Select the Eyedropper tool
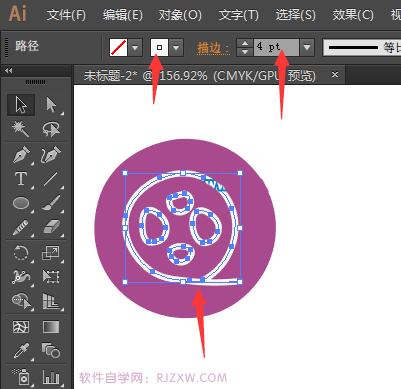 (x=21, y=351)
